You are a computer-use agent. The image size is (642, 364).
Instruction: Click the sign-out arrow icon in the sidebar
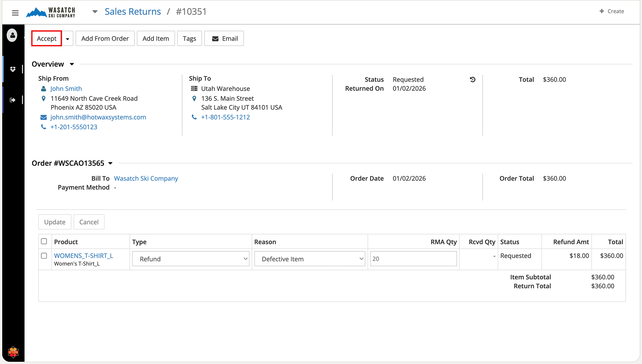click(x=13, y=100)
